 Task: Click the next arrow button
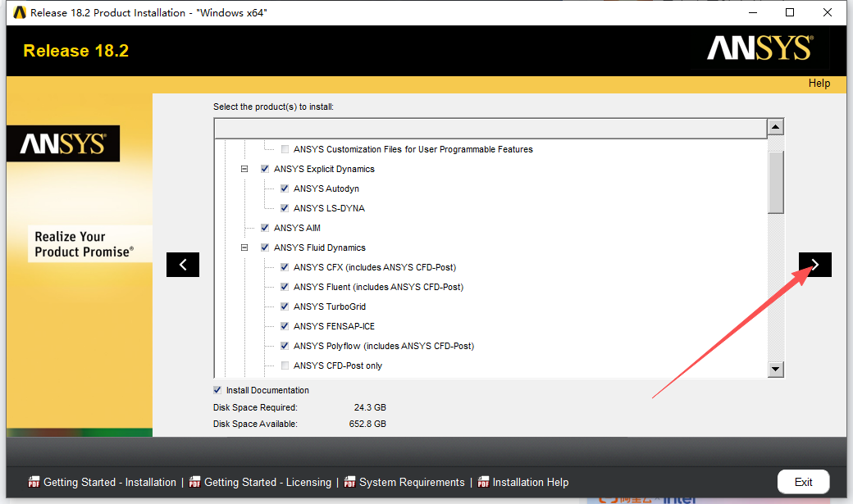tap(814, 265)
